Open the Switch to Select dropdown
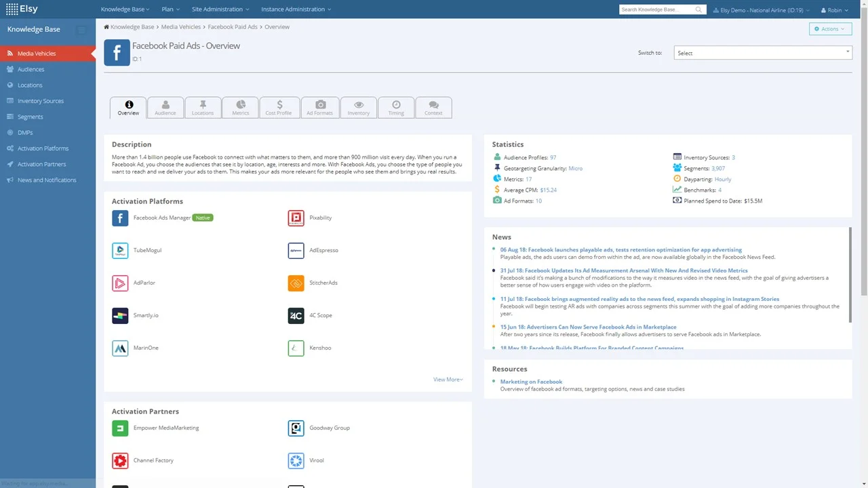Screen dimensions: 868x488 pyautogui.click(x=763, y=53)
